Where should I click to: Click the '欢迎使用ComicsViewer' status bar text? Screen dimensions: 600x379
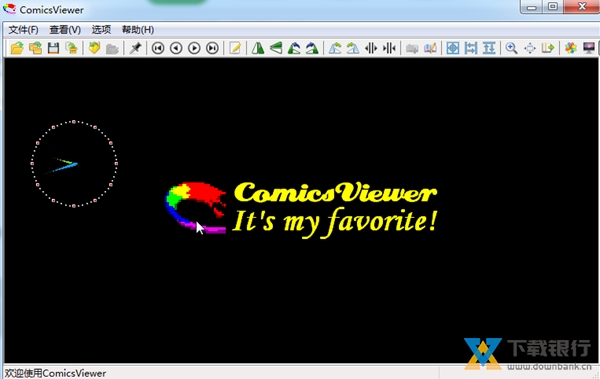click(x=56, y=373)
